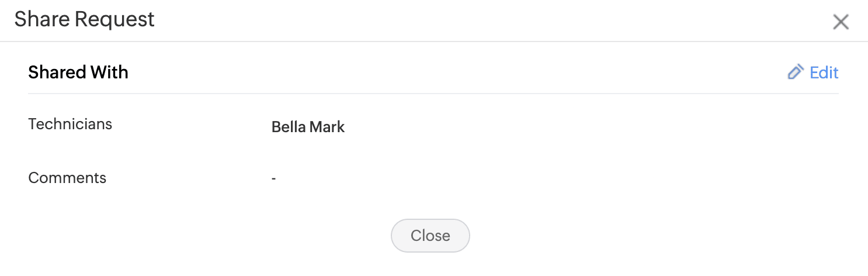Image resolution: width=868 pixels, height=276 pixels.
Task: Hit the rounded Close button at the bottom
Action: (x=430, y=236)
